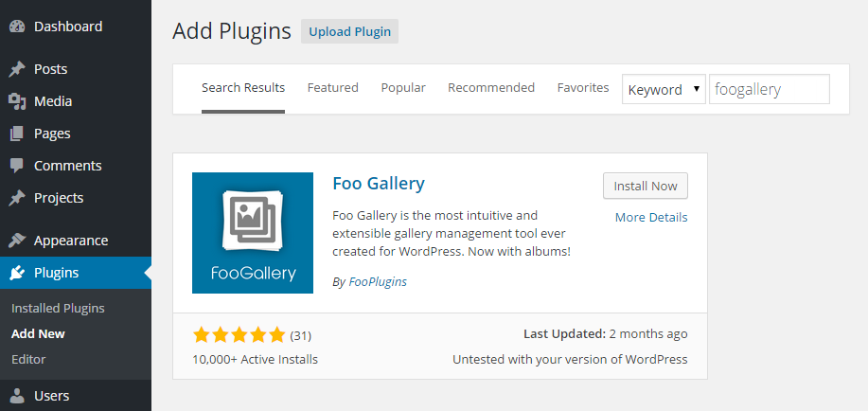868x411 pixels.
Task: Click the foogallery search input field
Action: [x=770, y=89]
